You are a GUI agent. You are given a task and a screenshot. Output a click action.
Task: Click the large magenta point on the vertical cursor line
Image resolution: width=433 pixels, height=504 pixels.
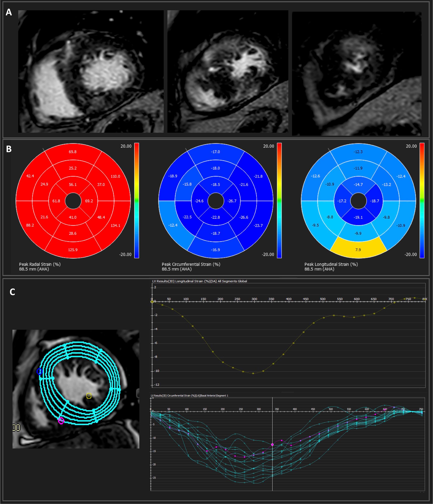point(272,444)
